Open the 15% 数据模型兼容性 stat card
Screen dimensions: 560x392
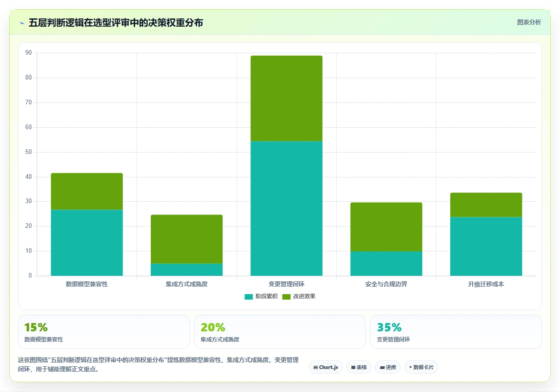coord(104,332)
